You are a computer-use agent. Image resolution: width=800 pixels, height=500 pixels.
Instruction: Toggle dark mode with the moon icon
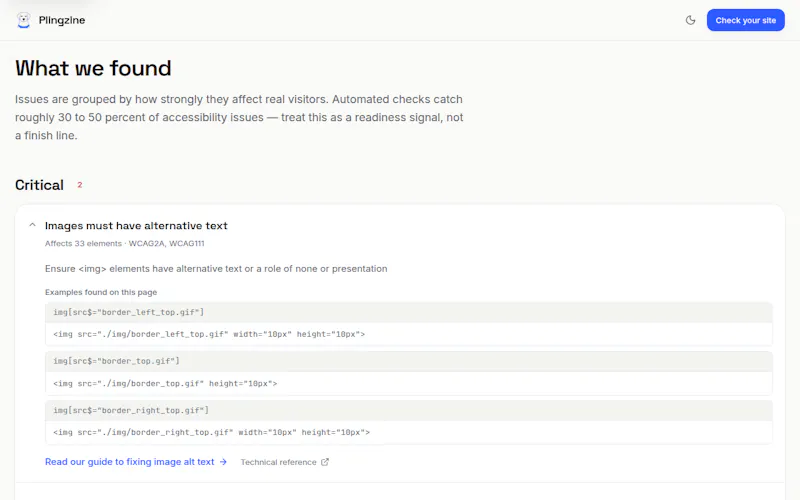coord(690,20)
